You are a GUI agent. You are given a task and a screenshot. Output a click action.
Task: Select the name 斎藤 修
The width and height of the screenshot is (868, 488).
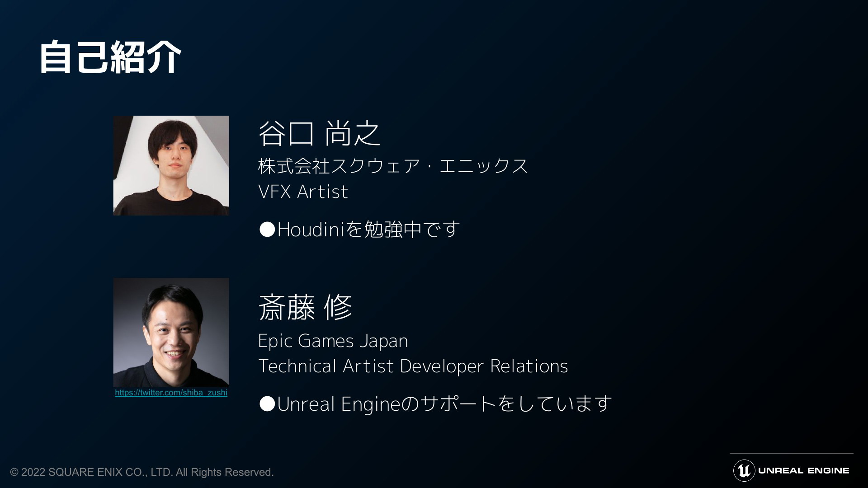coord(305,307)
